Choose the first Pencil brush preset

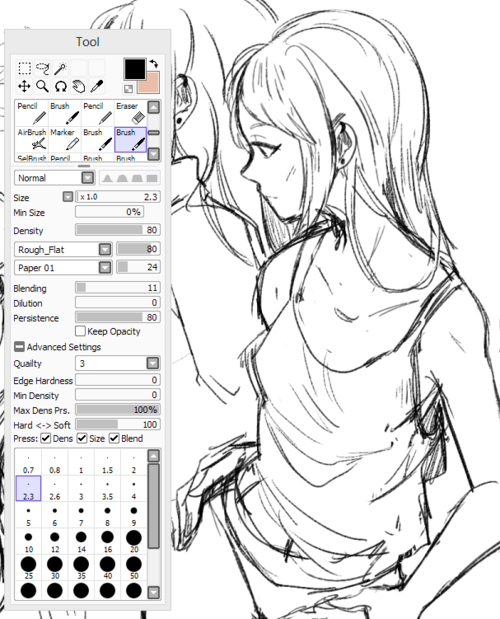[x=32, y=113]
